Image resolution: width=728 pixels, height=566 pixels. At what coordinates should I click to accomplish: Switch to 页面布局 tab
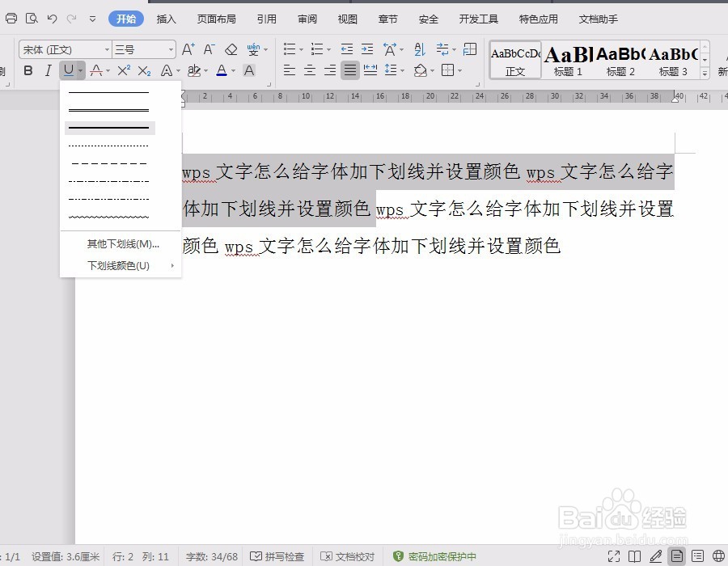coord(216,19)
